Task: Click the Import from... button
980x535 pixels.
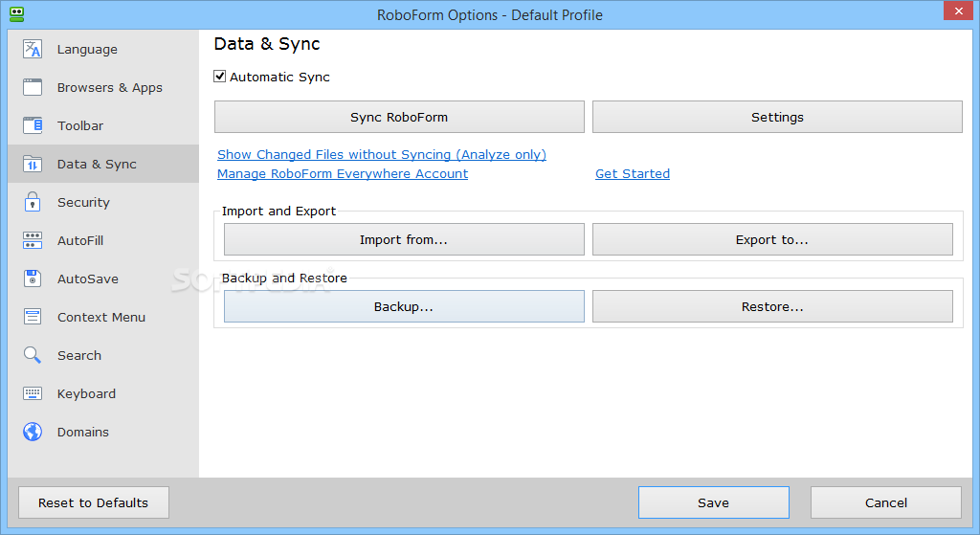Action: [x=405, y=239]
